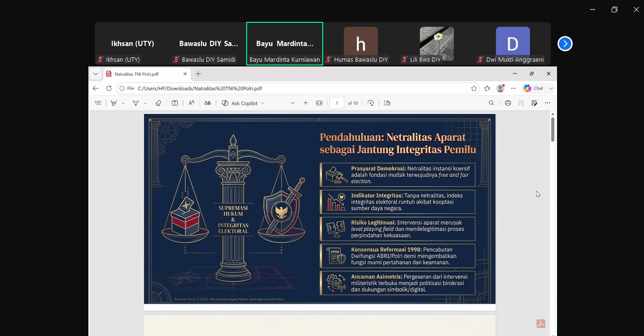Screen dimensions: 644x336
Task: Restore down the meeting window
Action: pyautogui.click(x=615, y=9)
